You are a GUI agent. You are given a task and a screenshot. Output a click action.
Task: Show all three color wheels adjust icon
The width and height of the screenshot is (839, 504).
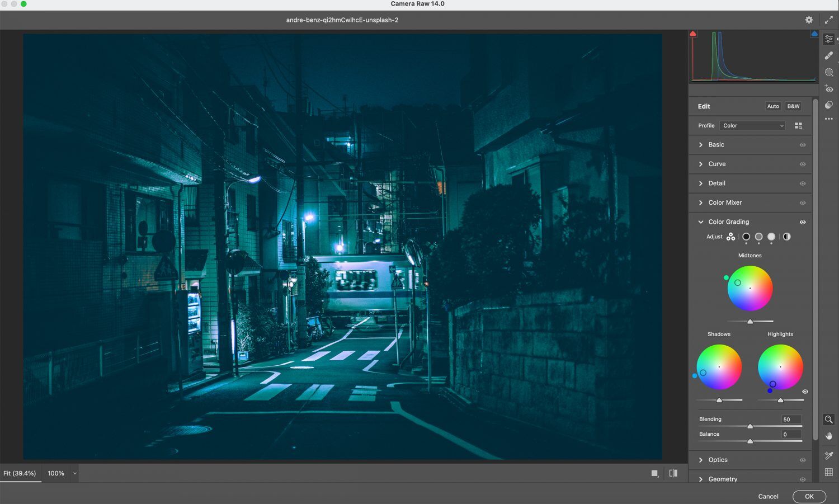(730, 237)
